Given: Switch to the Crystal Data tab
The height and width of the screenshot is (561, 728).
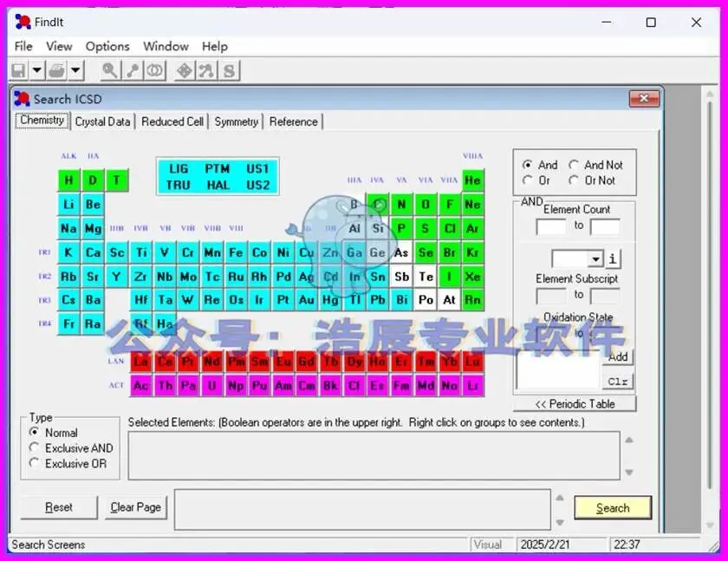Looking at the screenshot, I should point(102,121).
